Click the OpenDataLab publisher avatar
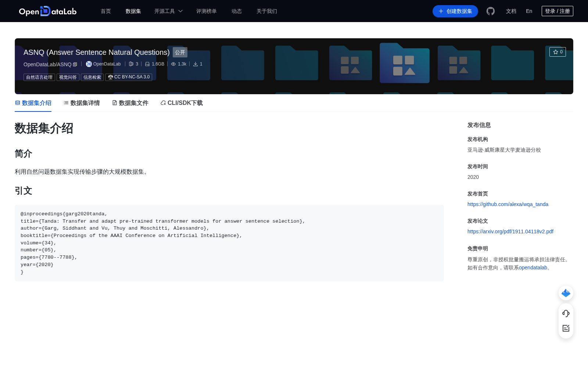 tap(89, 64)
